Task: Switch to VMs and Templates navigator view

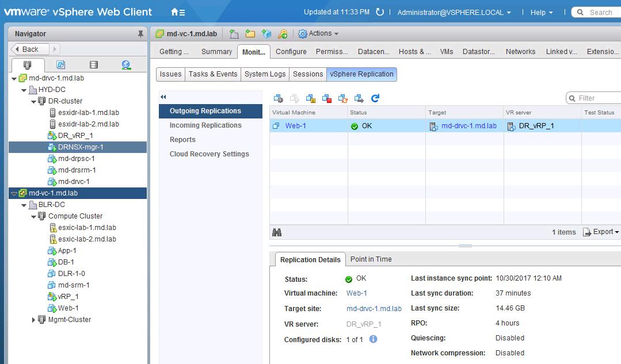Action: click(60, 64)
